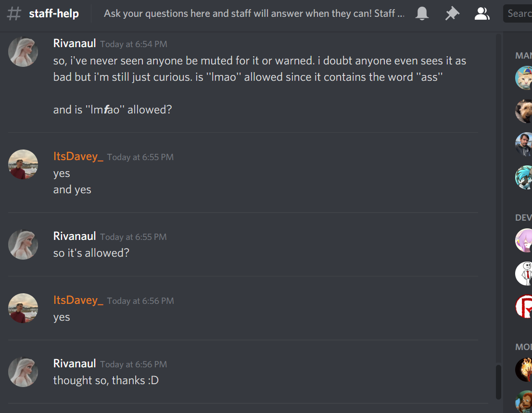
Task: Expand the truncated channel topic text
Action: coord(254,13)
